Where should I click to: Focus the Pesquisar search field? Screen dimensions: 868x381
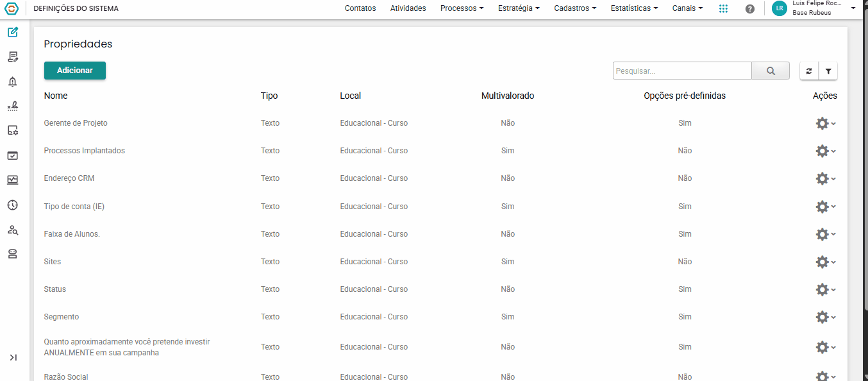[682, 71]
